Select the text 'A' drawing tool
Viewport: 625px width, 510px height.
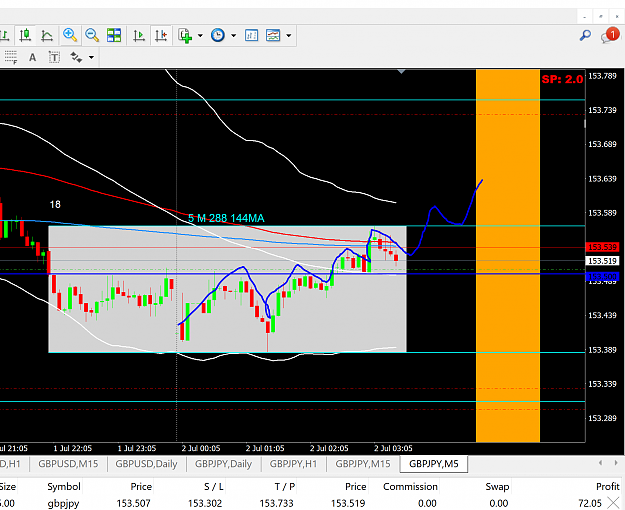[x=33, y=57]
